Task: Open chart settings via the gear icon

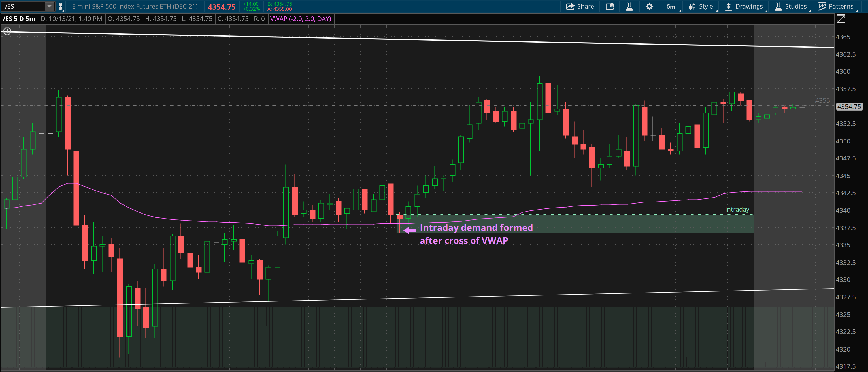Action: pyautogui.click(x=649, y=7)
